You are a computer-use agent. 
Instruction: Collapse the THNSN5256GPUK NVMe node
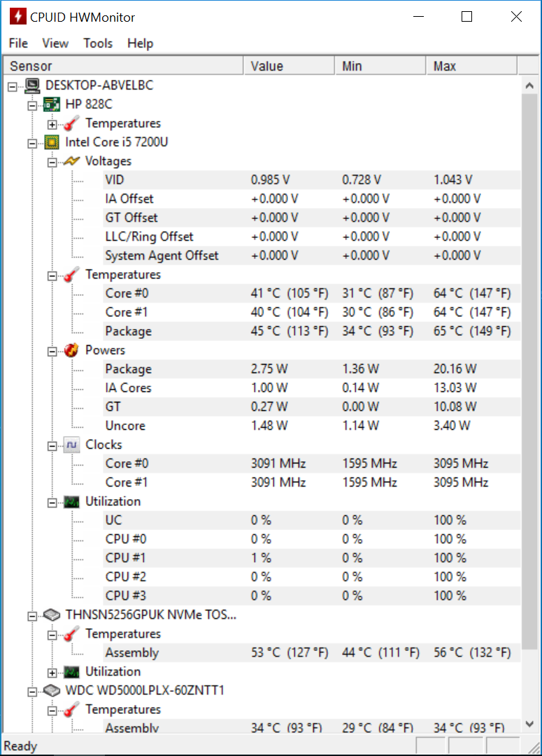click(32, 616)
